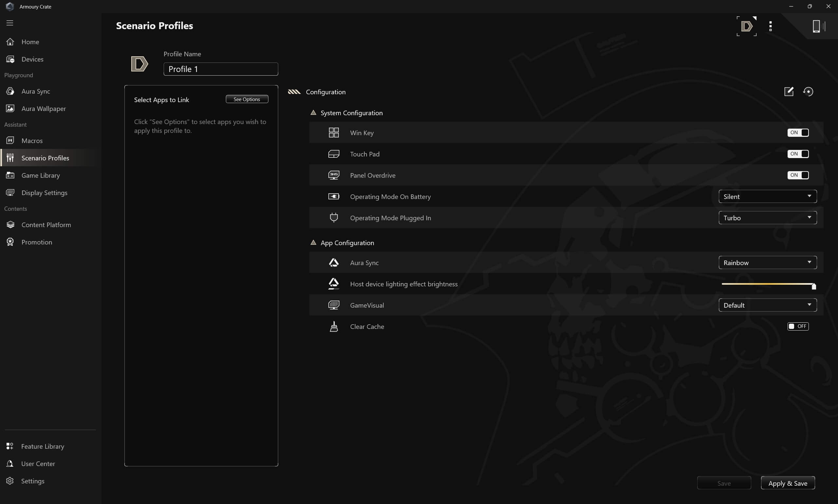Go to Aura Sync in sidebar
The image size is (838, 504).
click(36, 91)
